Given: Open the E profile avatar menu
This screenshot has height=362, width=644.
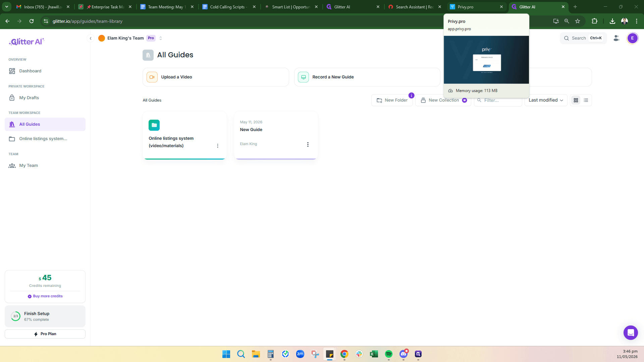Looking at the screenshot, I should 633,38.
